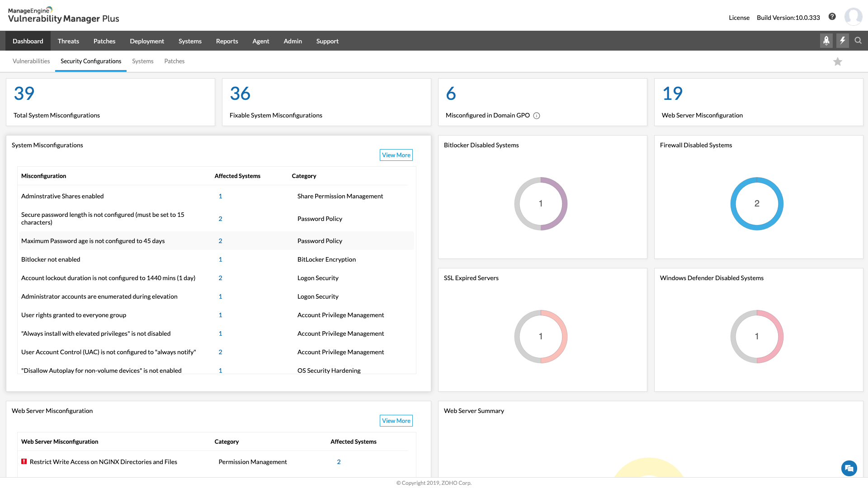Click the 39 Total System Misconfigurations count

point(24,94)
